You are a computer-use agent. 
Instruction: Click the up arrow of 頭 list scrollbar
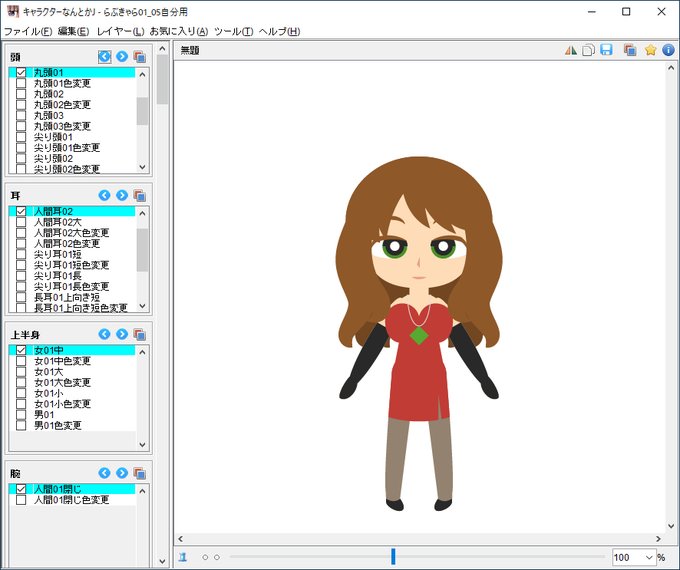click(x=143, y=74)
